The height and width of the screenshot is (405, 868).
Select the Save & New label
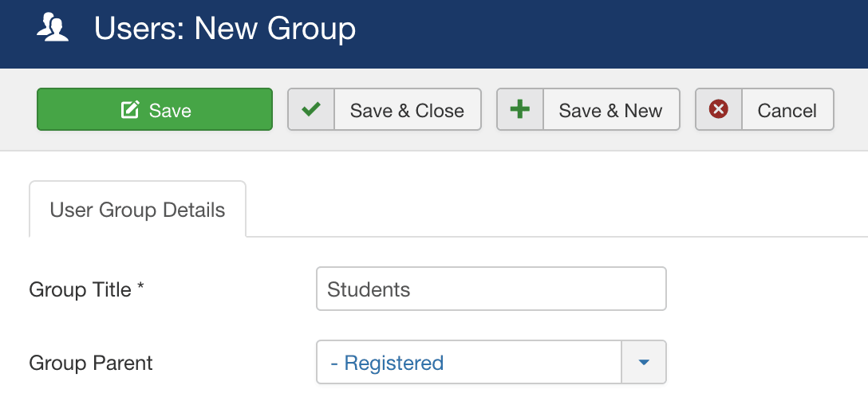[610, 110]
